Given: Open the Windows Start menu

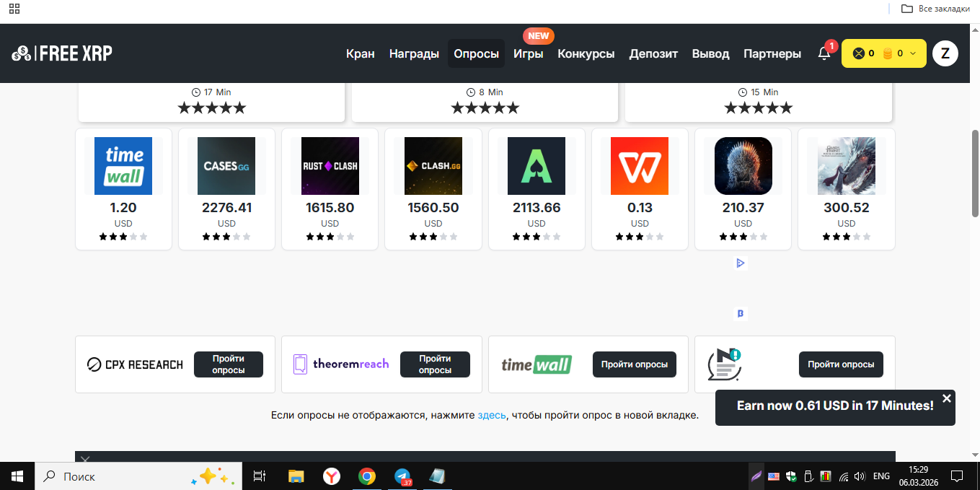Looking at the screenshot, I should tap(17, 476).
